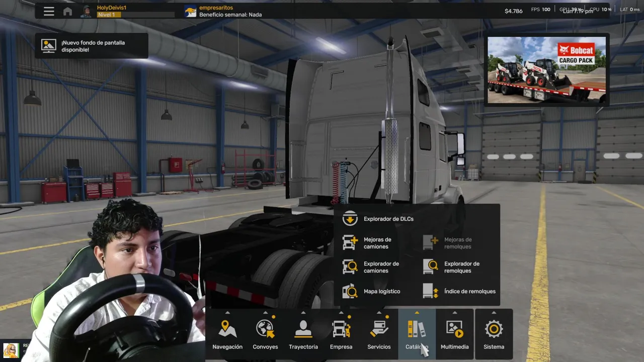Click the Bobcat Cargo Pack banner
Screen dimensions: 644x362
(x=546, y=70)
